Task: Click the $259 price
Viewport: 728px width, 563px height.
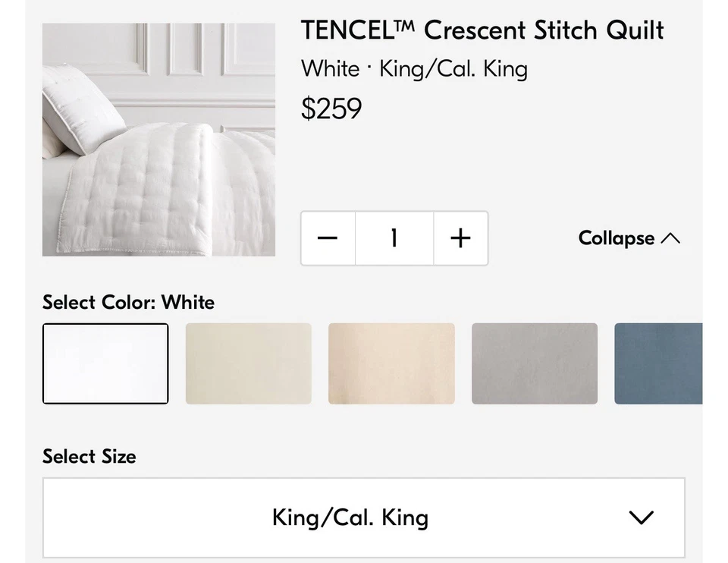Action: pyautogui.click(x=331, y=109)
